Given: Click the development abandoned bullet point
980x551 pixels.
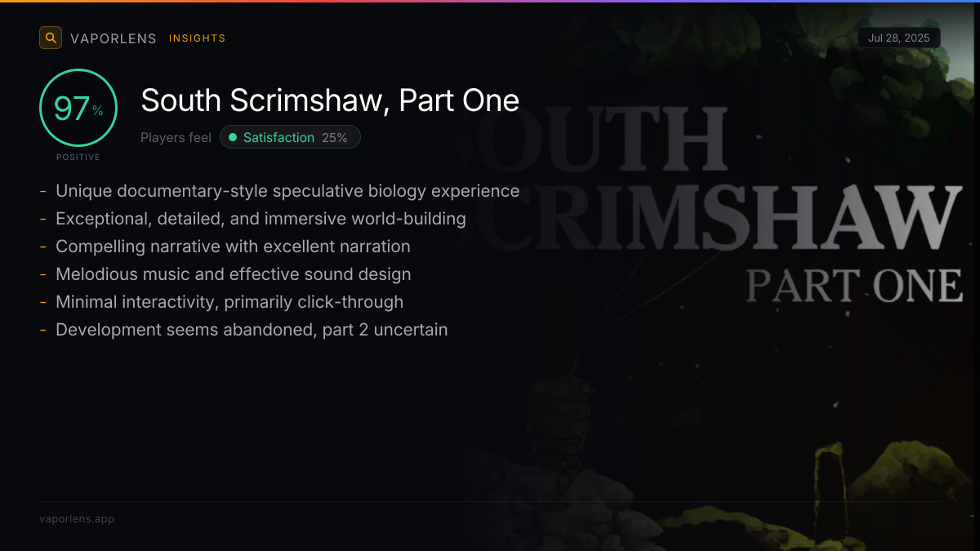Looking at the screenshot, I should tap(252, 330).
